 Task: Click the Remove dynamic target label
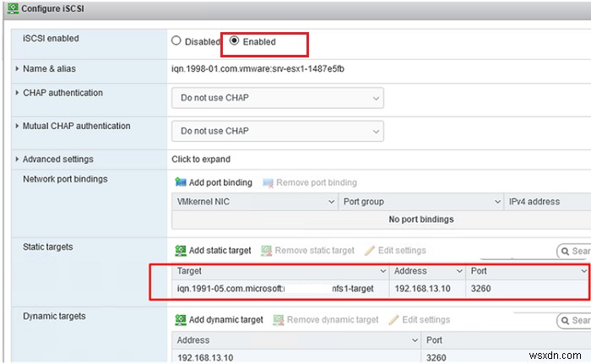[x=333, y=320]
